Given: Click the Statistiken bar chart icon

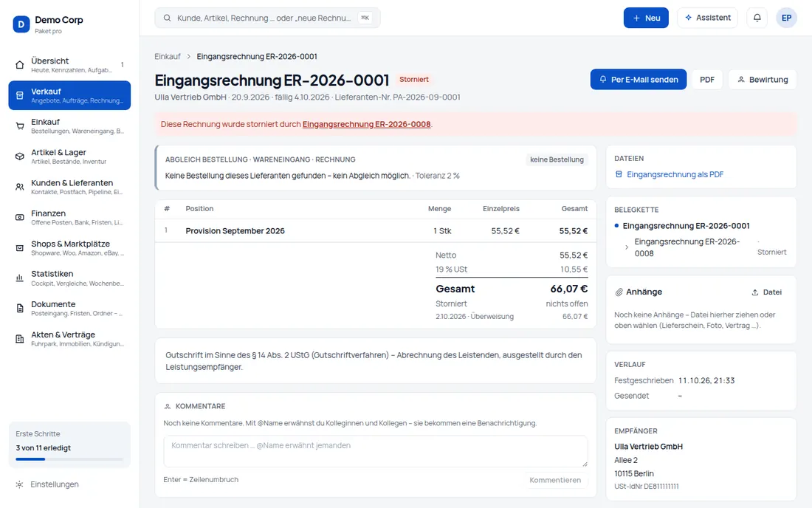Looking at the screenshot, I should [x=20, y=278].
